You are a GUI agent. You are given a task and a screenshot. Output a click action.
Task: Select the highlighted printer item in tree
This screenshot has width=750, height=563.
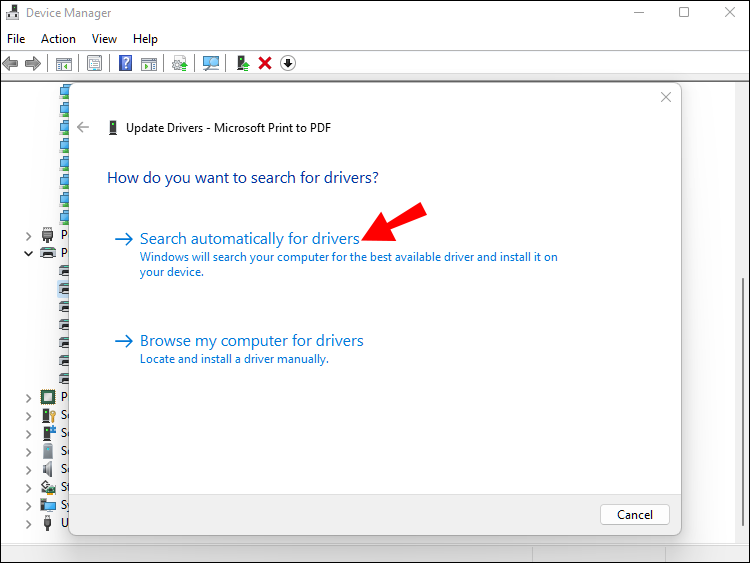point(64,289)
